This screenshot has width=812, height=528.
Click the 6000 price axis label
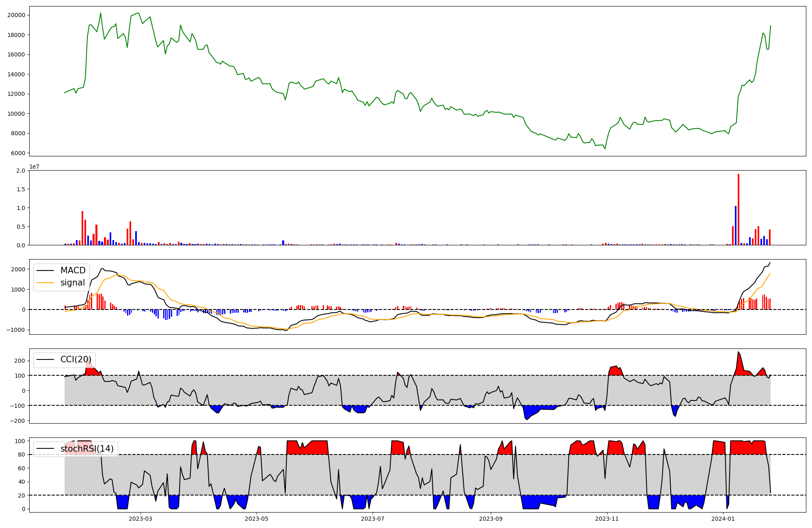point(18,153)
